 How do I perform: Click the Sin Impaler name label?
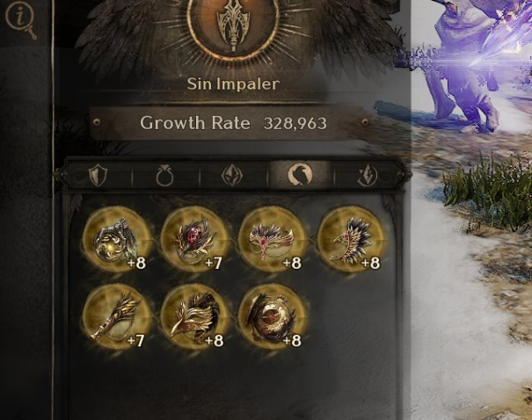coord(233,83)
